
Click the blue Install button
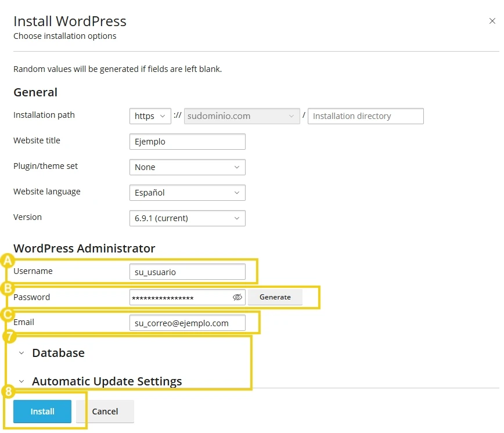pos(41,411)
